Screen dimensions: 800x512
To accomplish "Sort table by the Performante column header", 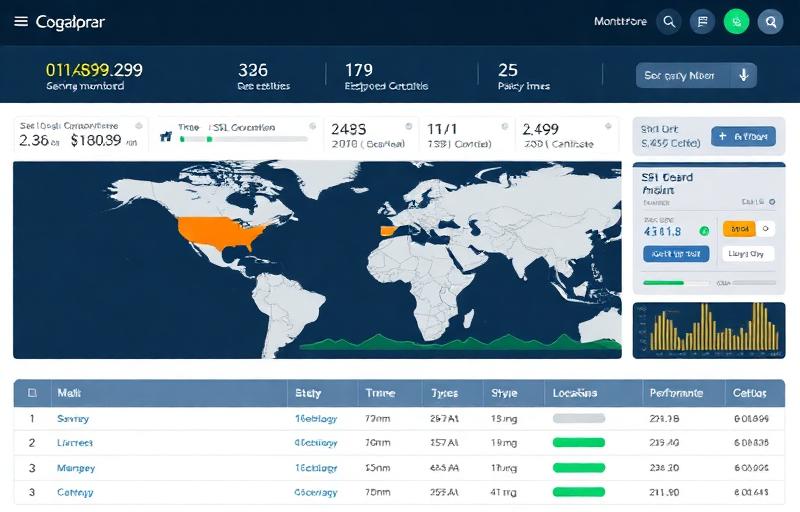I will pos(676,393).
